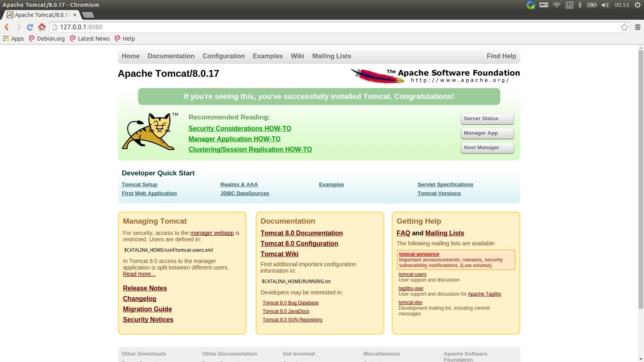Open the Help bookmark
644x362 pixels.
click(125, 39)
